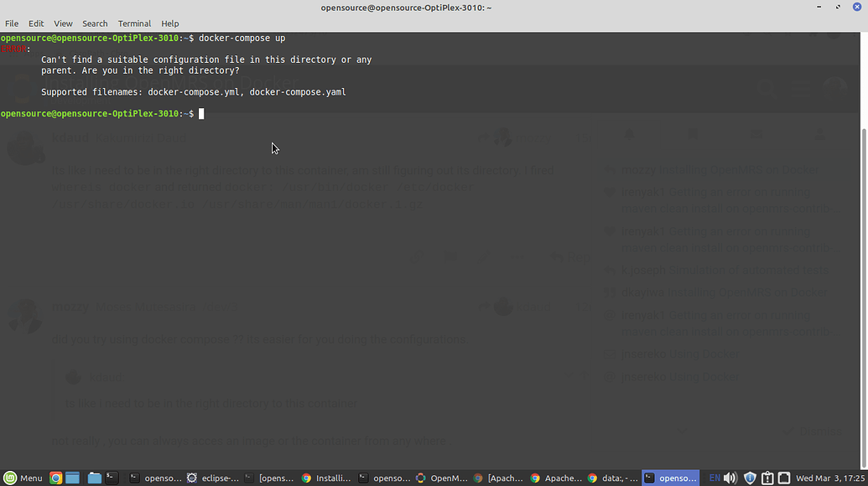Click the shield icon in the system tray
The height and width of the screenshot is (486, 868).
coord(749,478)
